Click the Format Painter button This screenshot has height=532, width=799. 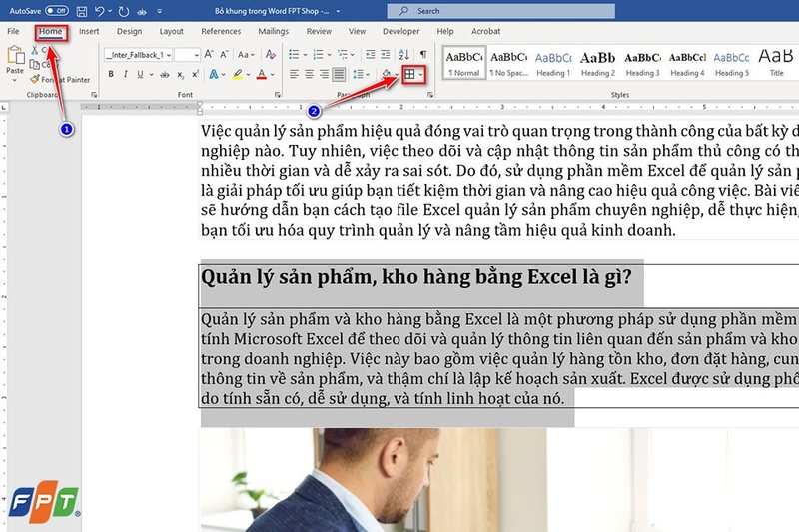[60, 80]
